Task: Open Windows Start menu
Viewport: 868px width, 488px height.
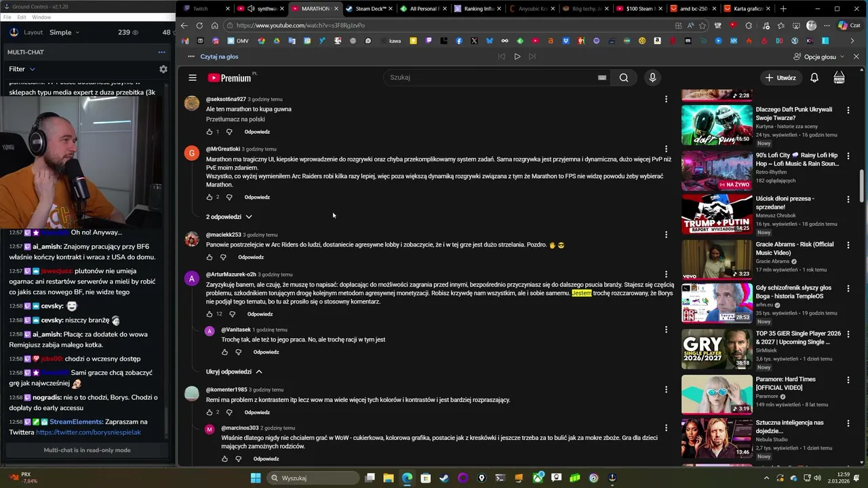Action: click(256, 478)
